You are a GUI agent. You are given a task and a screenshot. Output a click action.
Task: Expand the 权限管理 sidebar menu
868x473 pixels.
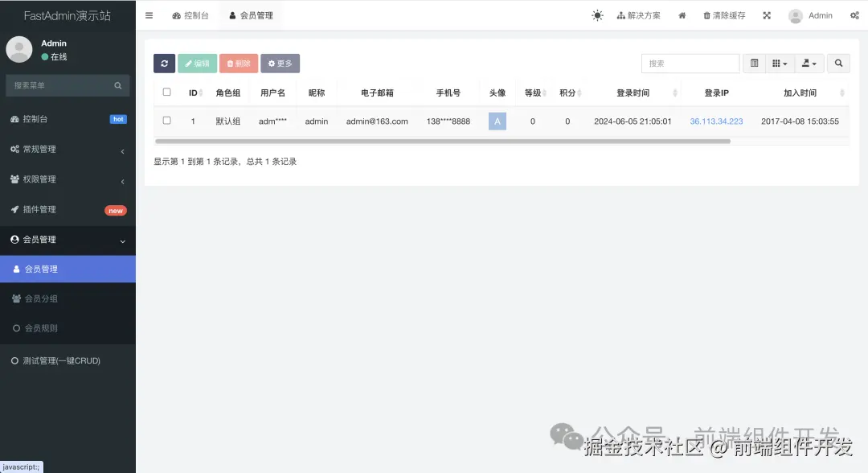[68, 179]
